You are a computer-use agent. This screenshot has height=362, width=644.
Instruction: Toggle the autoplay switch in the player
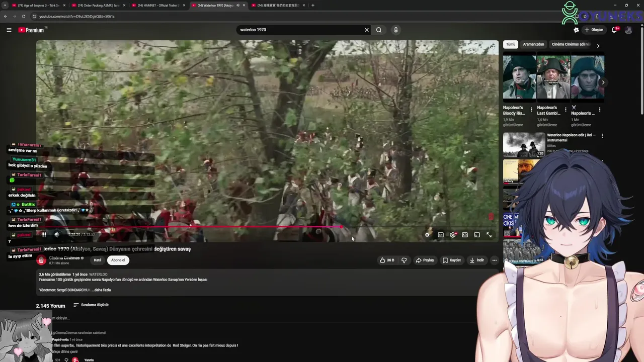click(427, 235)
